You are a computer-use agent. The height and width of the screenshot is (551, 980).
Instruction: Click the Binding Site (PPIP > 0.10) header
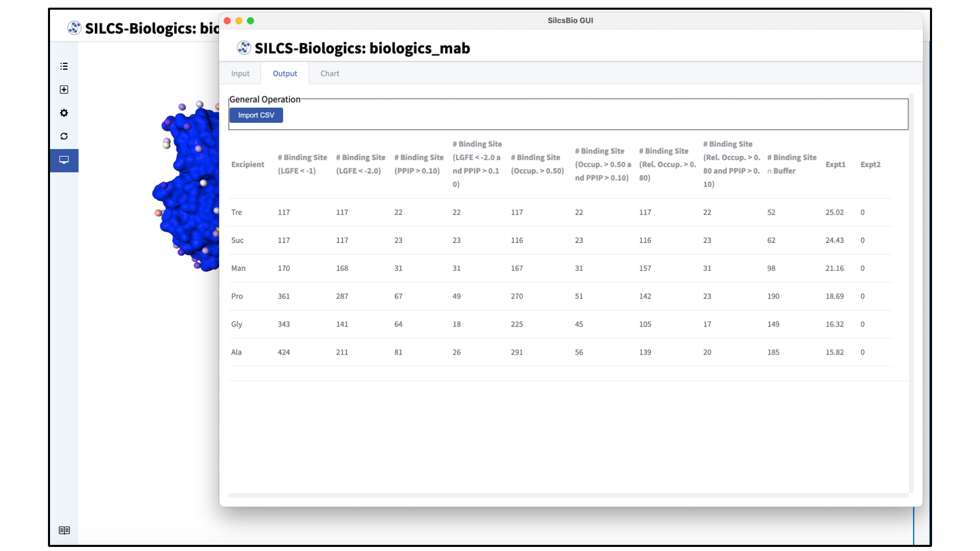(x=419, y=164)
